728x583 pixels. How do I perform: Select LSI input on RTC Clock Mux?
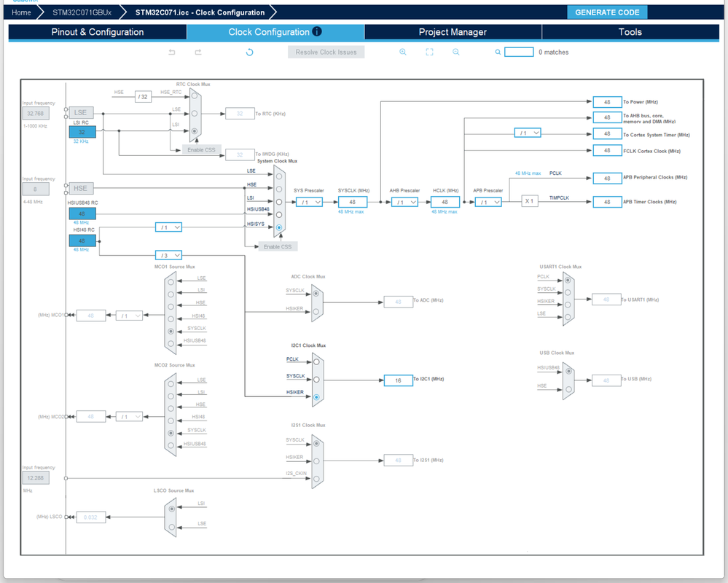pos(195,131)
